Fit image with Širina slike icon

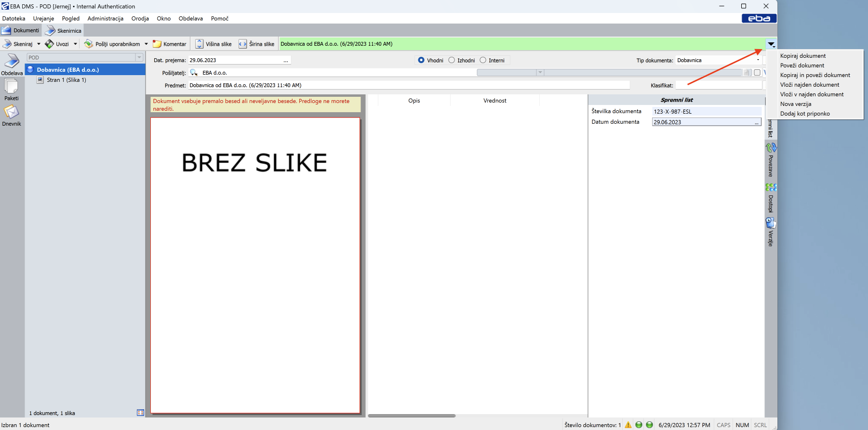pyautogui.click(x=242, y=44)
